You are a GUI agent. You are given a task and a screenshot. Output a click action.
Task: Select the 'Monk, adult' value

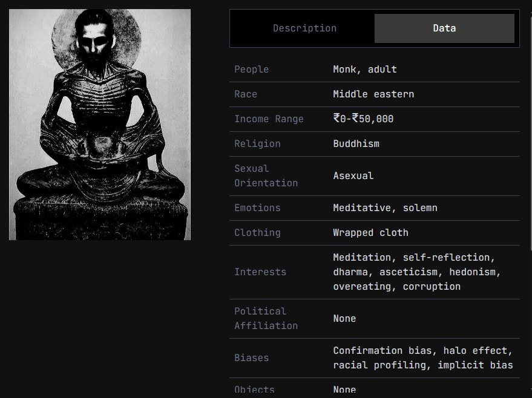point(364,70)
